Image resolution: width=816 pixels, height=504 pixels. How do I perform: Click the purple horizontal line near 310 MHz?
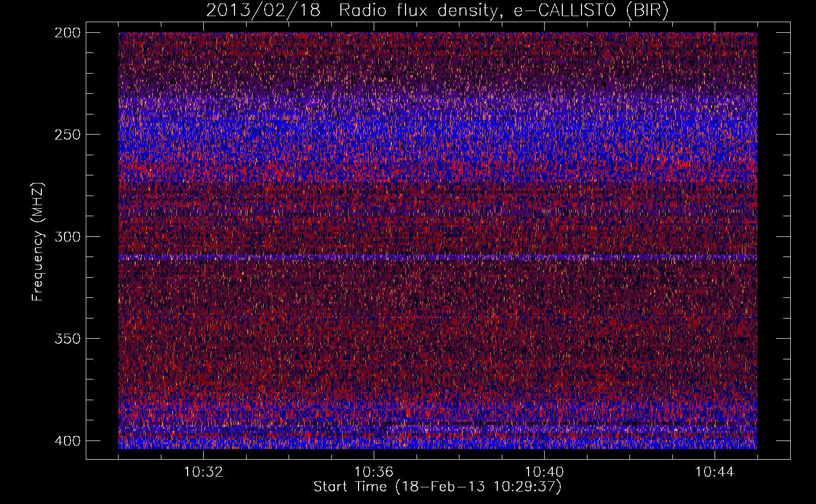(x=438, y=257)
